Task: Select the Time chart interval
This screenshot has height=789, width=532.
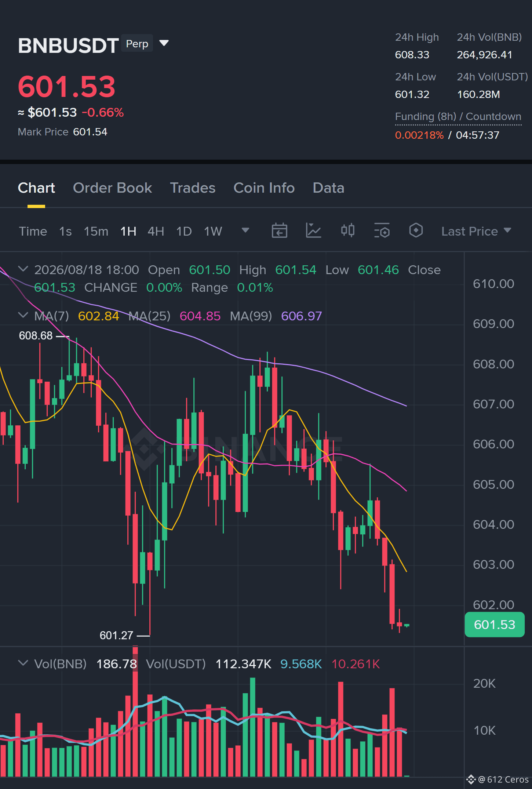Action: coord(33,231)
